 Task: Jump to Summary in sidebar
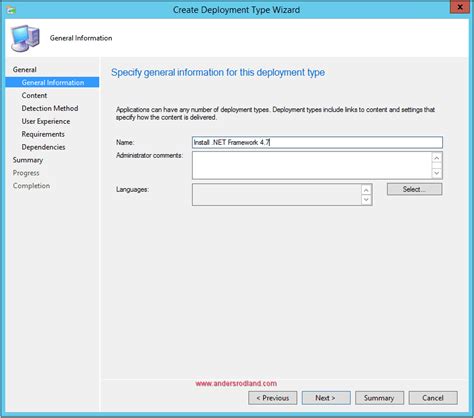click(28, 160)
